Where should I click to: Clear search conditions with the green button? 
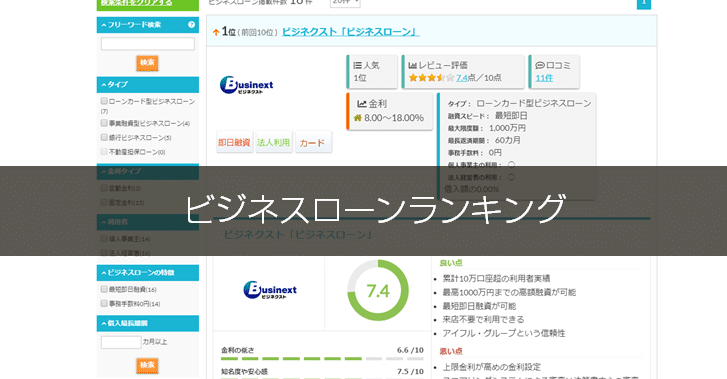tap(147, 4)
